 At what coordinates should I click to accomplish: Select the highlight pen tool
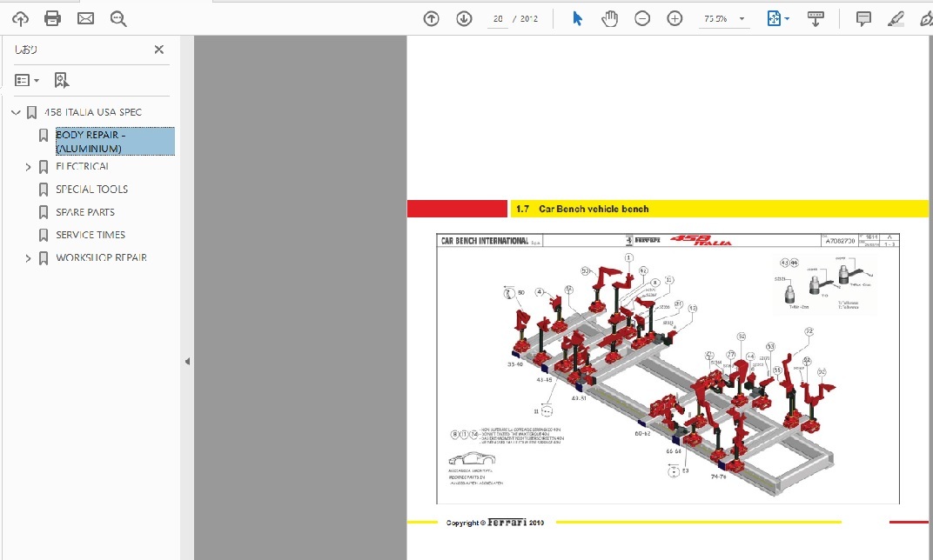tap(896, 19)
